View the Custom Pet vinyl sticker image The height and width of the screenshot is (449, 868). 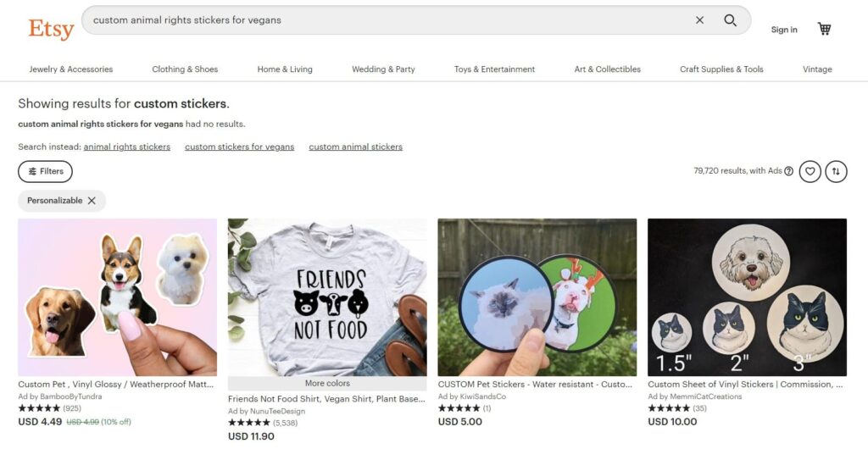point(118,297)
